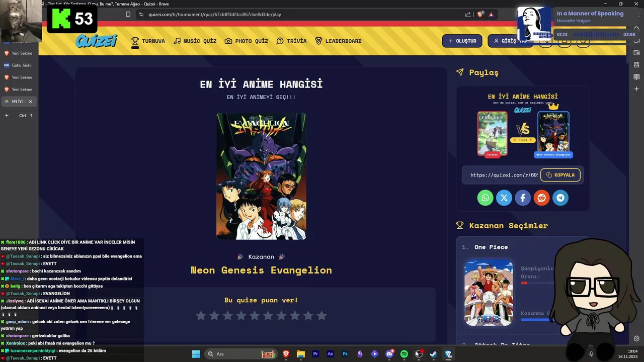Click the Giriş Yap button
Image resolution: width=644 pixels, height=362 pixels.
(510, 41)
